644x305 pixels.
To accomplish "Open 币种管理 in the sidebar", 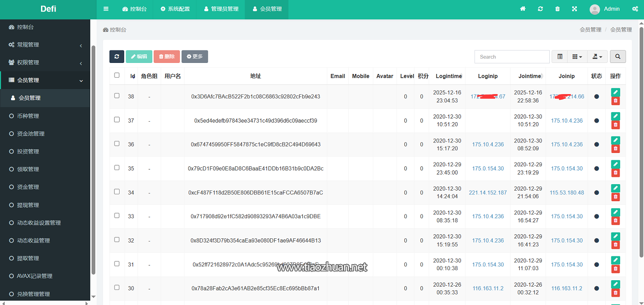I will [x=28, y=116].
